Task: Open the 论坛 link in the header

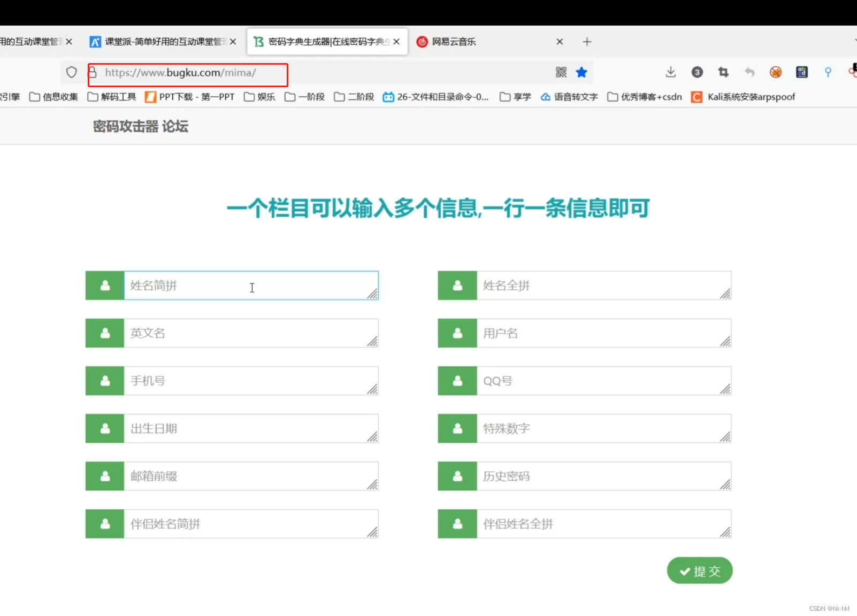Action: point(176,127)
